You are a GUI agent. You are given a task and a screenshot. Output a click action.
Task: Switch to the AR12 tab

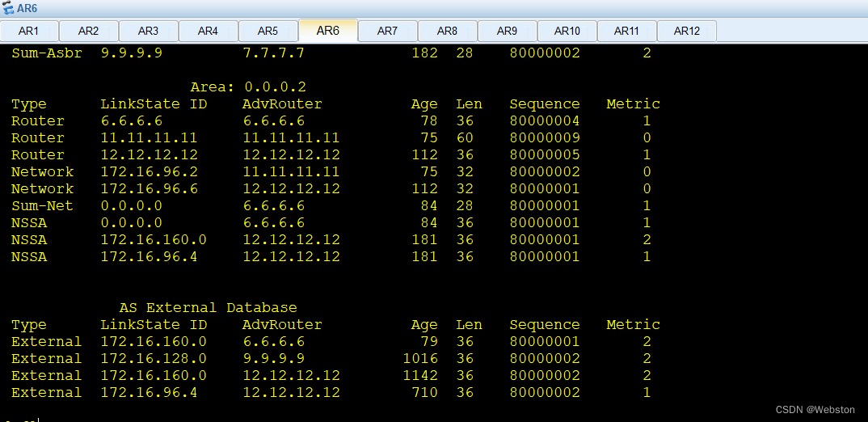pos(686,31)
